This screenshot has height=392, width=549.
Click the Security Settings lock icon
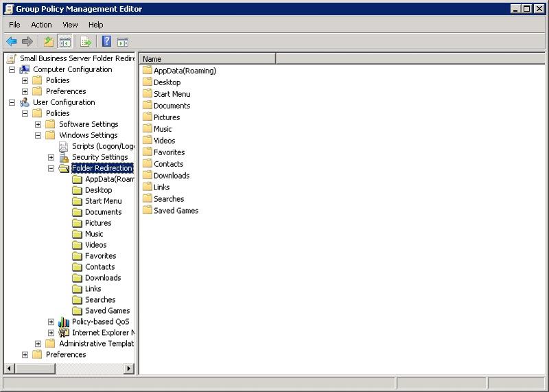(x=64, y=157)
